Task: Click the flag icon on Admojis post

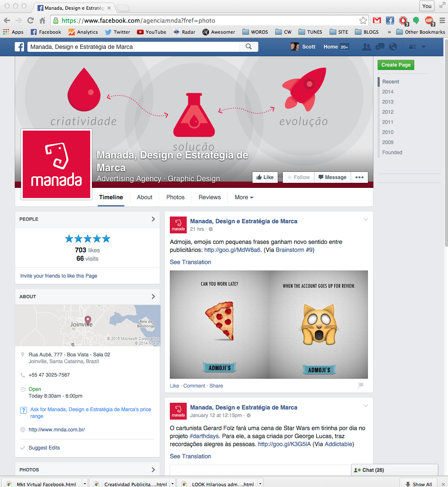Action: 361,385
